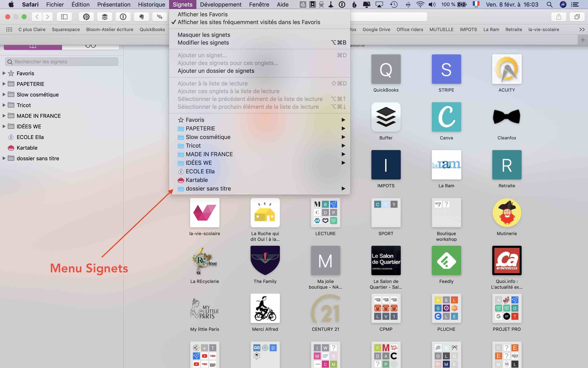
Task: Click Squarespace in the bookmarks bar
Action: pos(66,29)
